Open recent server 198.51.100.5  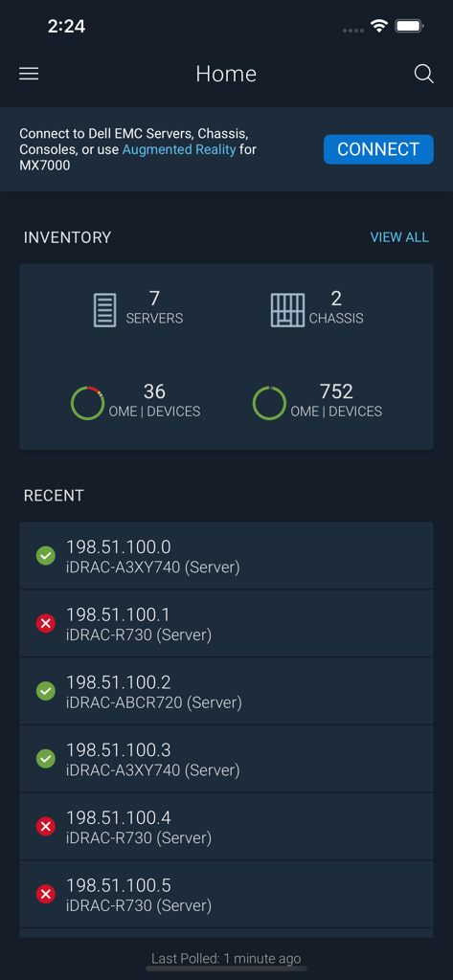tap(226, 895)
